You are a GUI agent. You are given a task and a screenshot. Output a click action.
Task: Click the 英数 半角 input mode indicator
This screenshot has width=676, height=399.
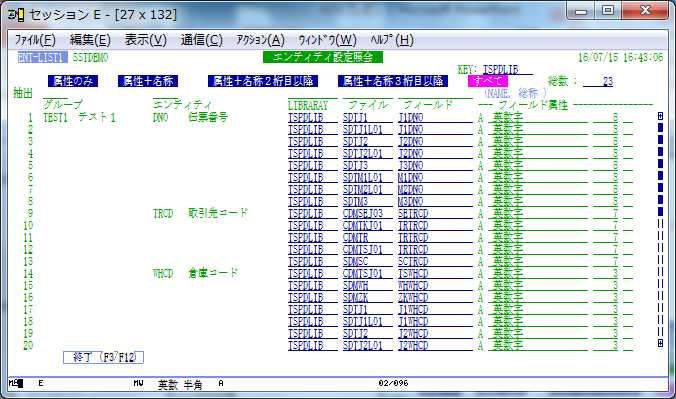tap(180, 384)
